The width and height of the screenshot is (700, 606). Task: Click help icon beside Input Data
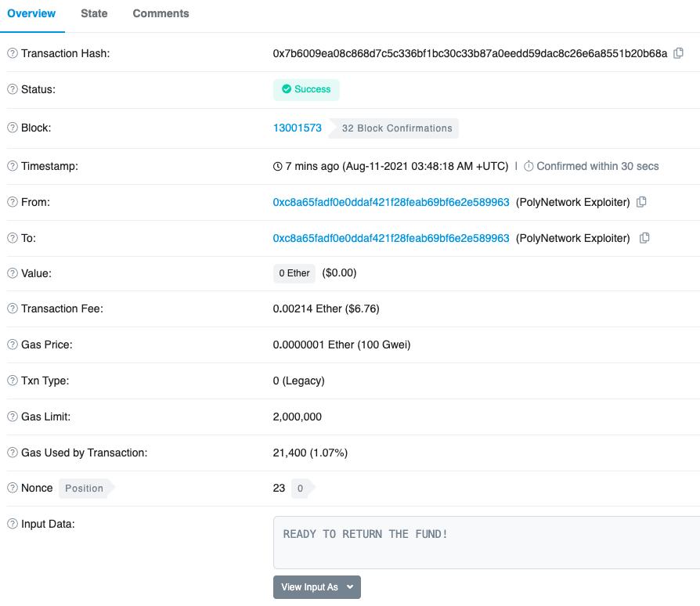pos(12,524)
